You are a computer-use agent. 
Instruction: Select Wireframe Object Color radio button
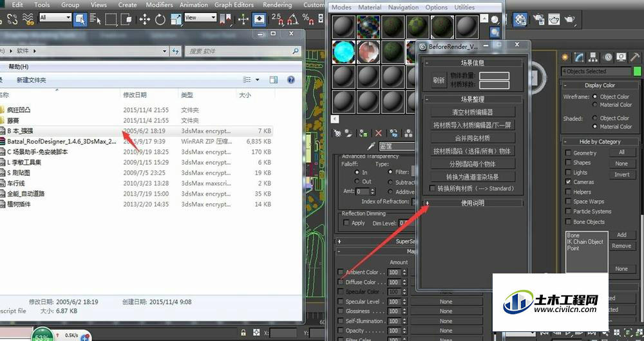(x=594, y=97)
